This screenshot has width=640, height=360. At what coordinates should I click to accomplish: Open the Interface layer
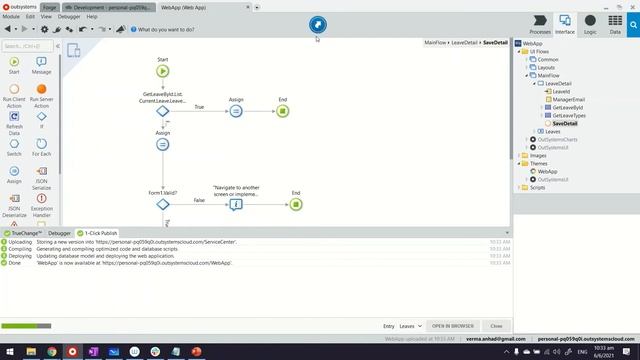pyautogui.click(x=565, y=24)
